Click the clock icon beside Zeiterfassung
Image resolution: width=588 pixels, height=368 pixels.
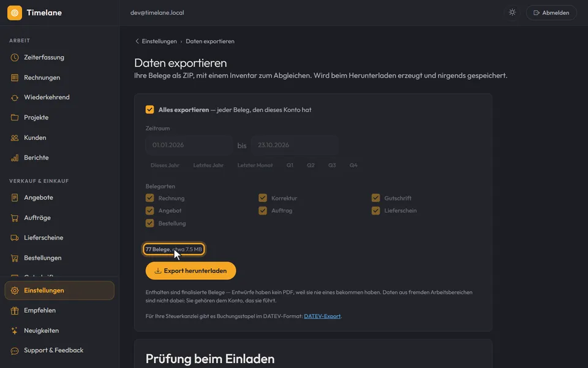point(15,58)
